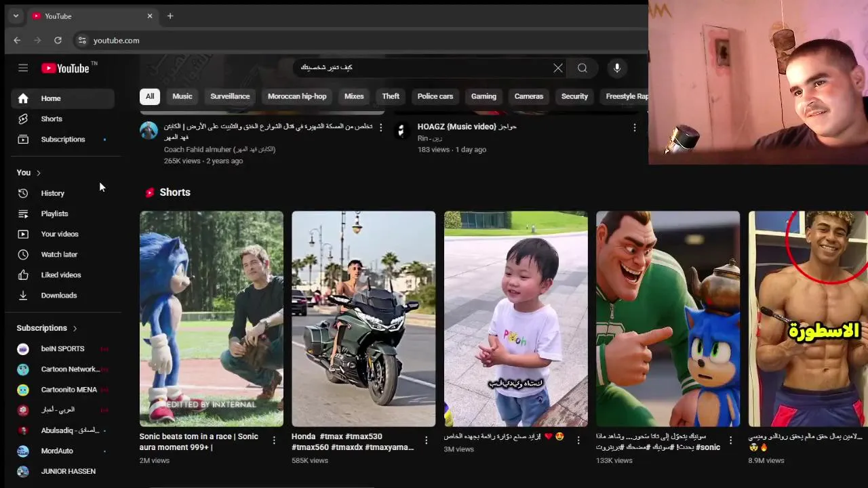This screenshot has width=868, height=488.
Task: Select the Gaming filter chip
Action: [484, 96]
